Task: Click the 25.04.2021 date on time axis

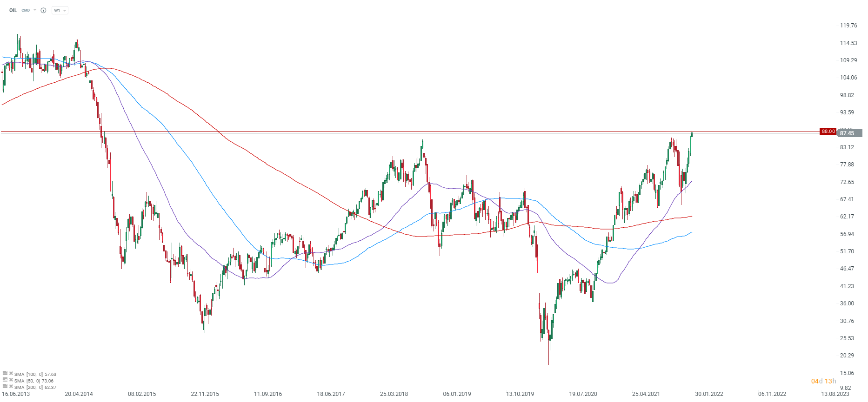Action: point(646,394)
